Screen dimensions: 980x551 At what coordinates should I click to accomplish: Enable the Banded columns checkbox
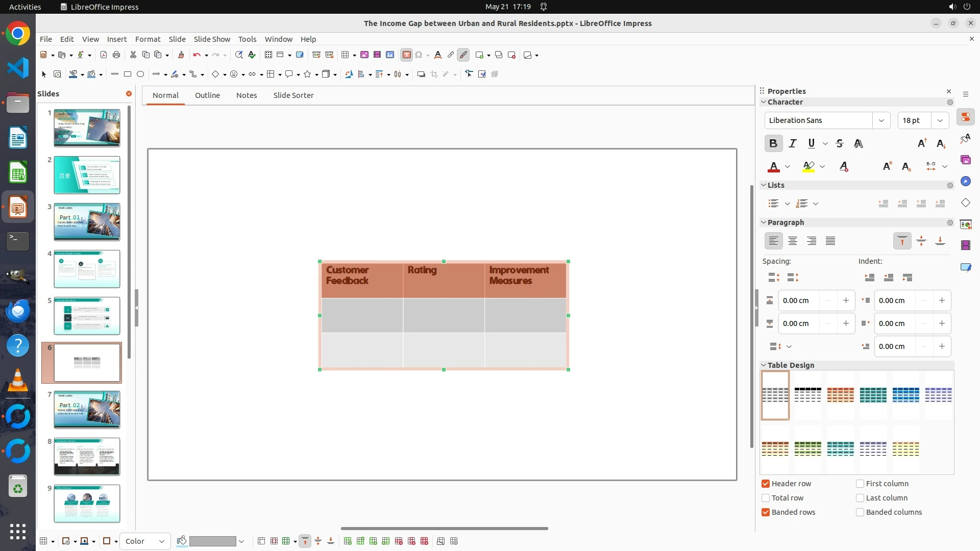pyautogui.click(x=860, y=512)
